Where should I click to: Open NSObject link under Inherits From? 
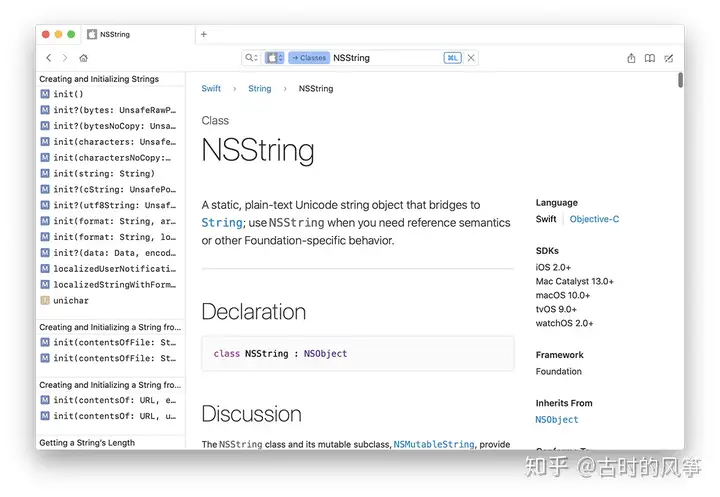557,419
